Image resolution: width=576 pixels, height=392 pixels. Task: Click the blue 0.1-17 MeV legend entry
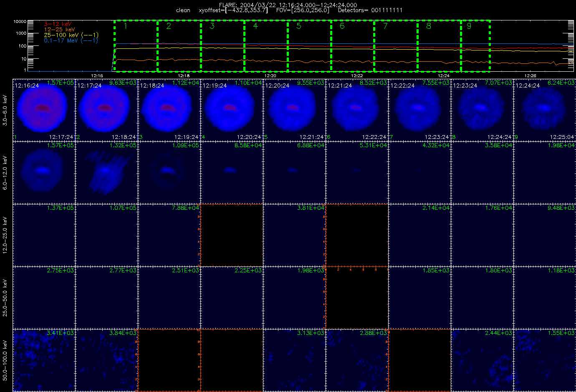(71, 40)
